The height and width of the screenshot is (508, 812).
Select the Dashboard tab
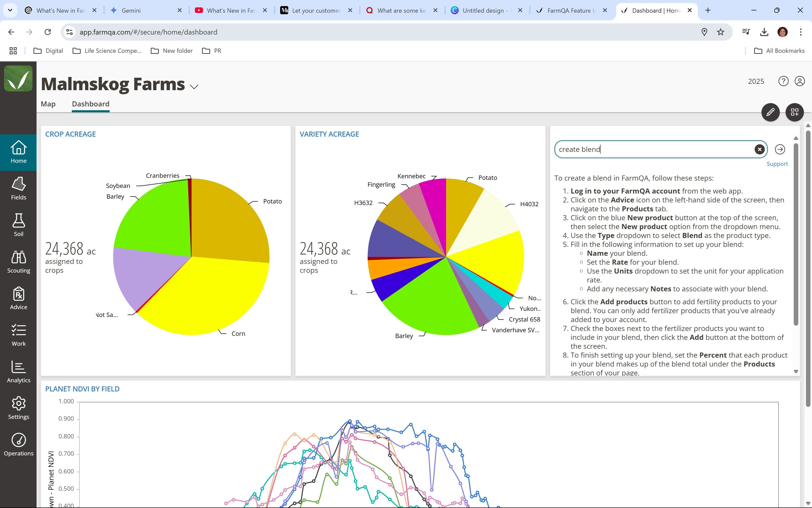pyautogui.click(x=91, y=104)
